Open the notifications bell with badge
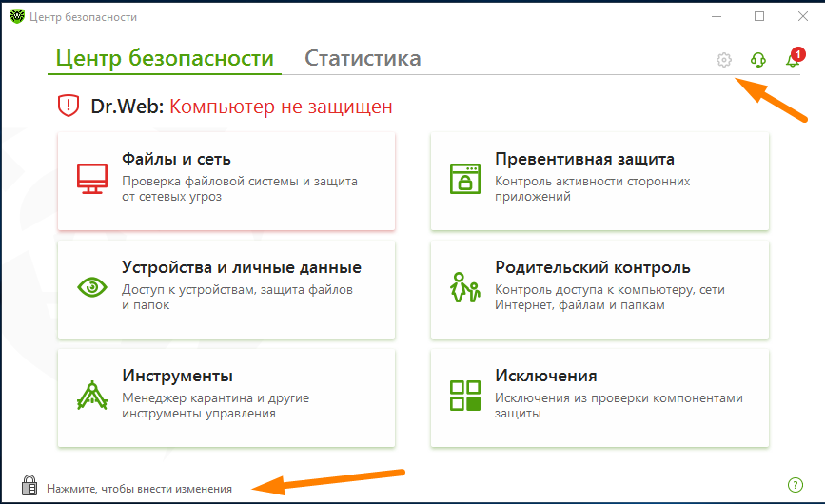Viewport: 825px width, 504px height. [795, 57]
